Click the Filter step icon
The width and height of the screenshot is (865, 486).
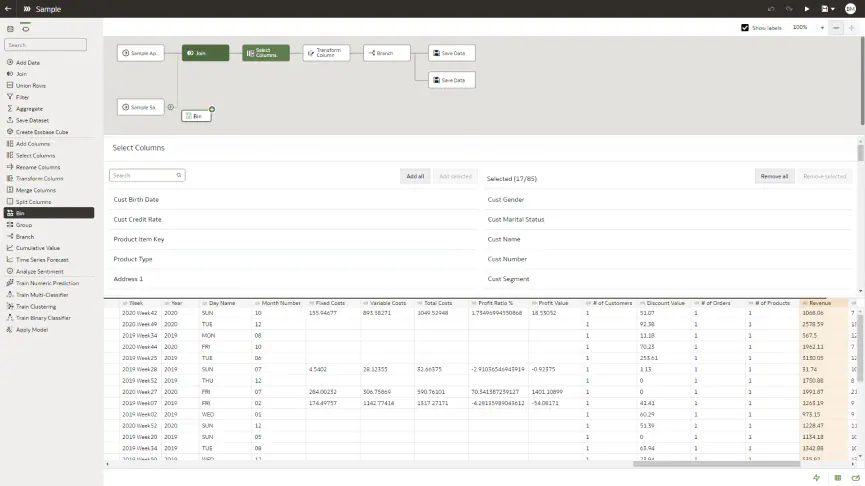point(10,97)
